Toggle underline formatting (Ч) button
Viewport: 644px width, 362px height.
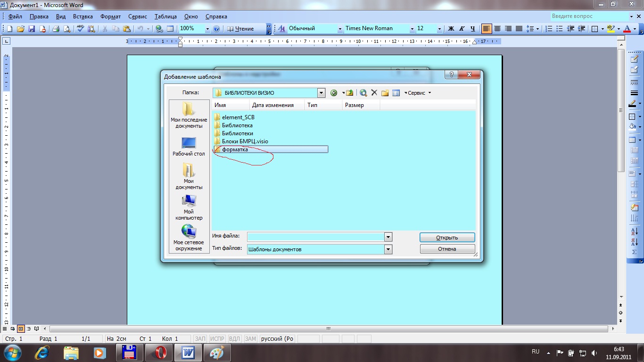pos(473,29)
